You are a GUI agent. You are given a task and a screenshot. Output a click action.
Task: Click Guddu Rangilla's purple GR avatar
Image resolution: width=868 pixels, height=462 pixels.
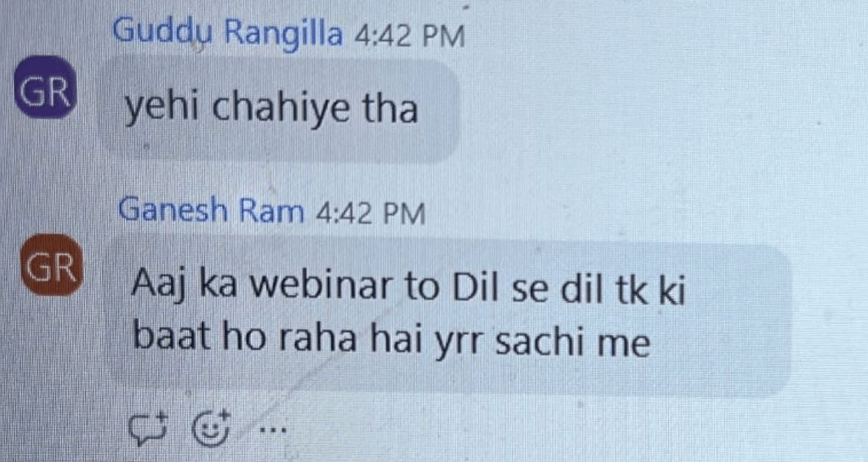click(45, 87)
